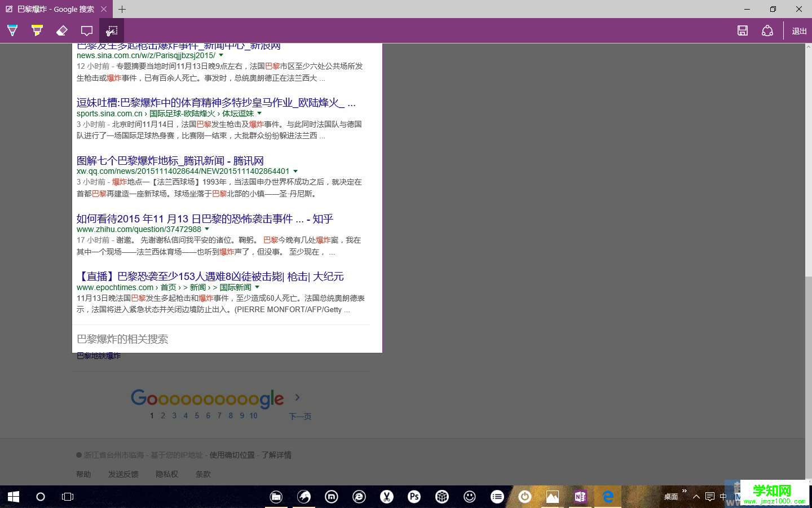Save the web note
The width and height of the screenshot is (812, 508).
pos(743,30)
